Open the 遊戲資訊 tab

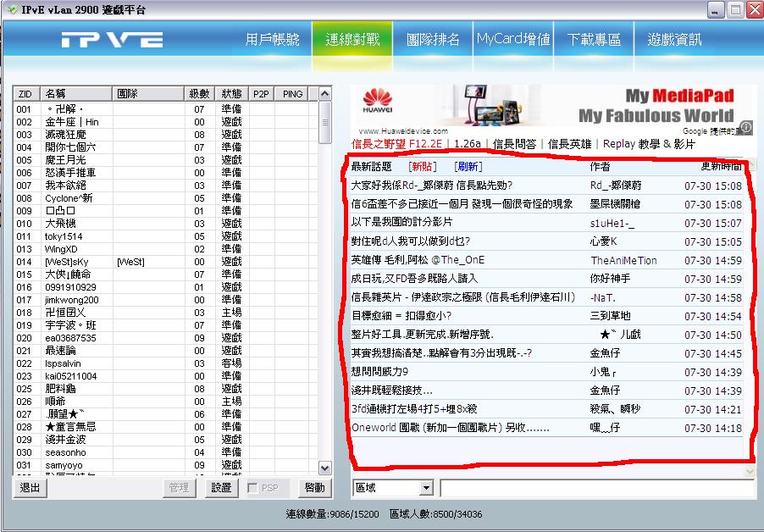point(674,39)
